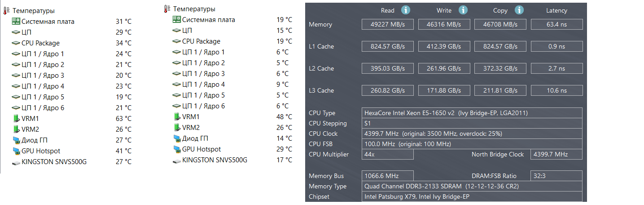Click Диод ГП icon in 14 °C row
Screen dimensions: 644x205
(177, 138)
